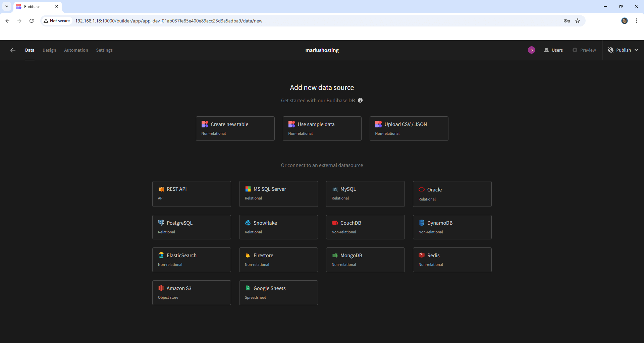Click the mariushosting app title

pos(322,50)
